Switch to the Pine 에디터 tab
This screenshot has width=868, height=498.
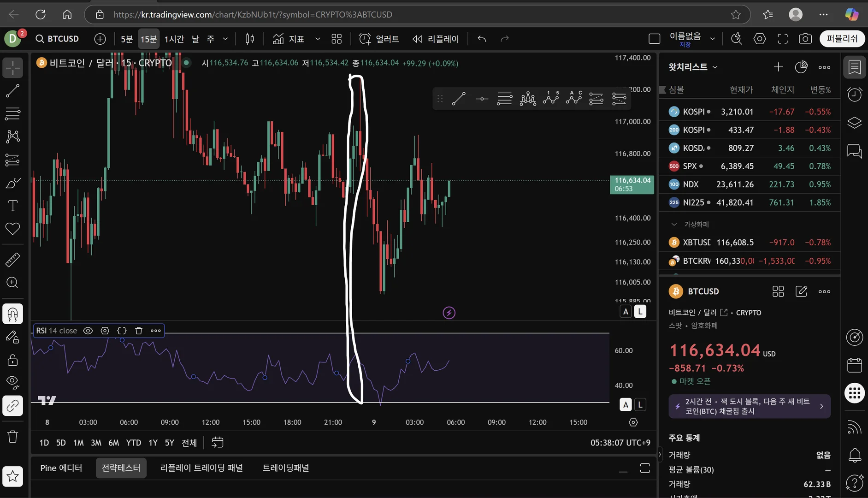(x=61, y=468)
